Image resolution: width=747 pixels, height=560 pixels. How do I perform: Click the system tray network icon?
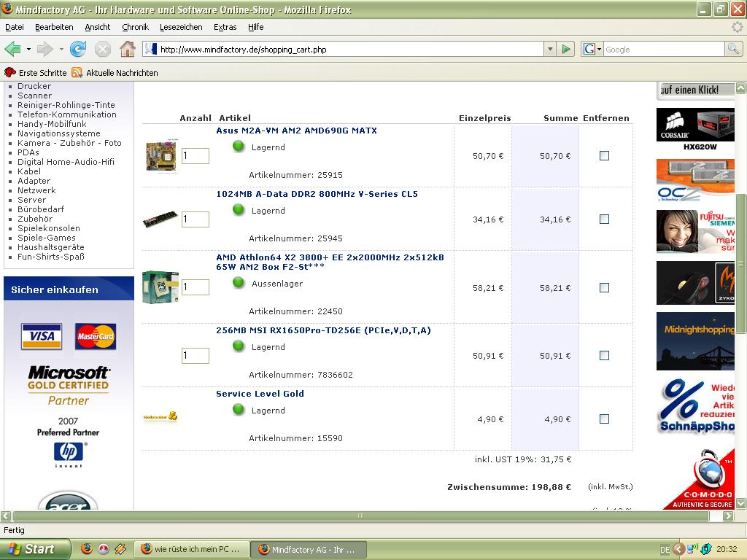coord(692,549)
